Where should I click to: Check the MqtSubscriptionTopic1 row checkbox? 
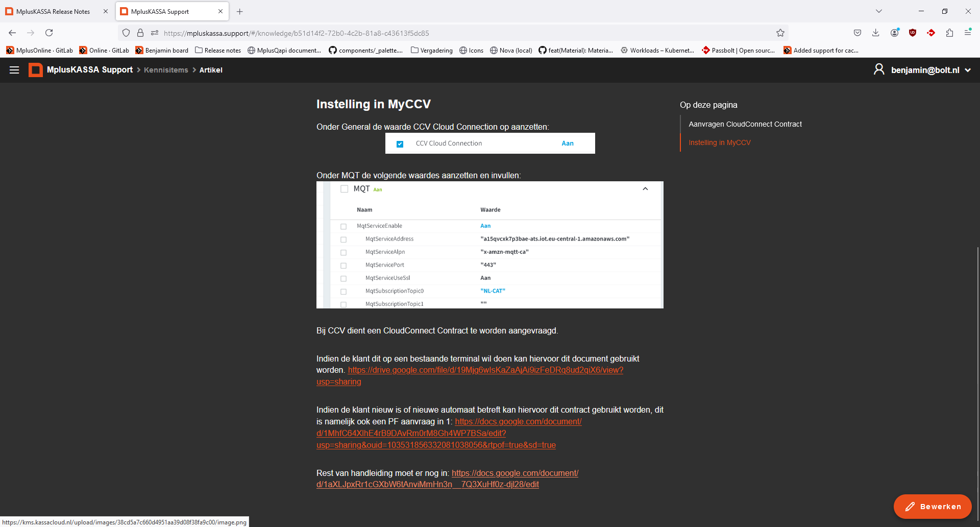pos(344,304)
